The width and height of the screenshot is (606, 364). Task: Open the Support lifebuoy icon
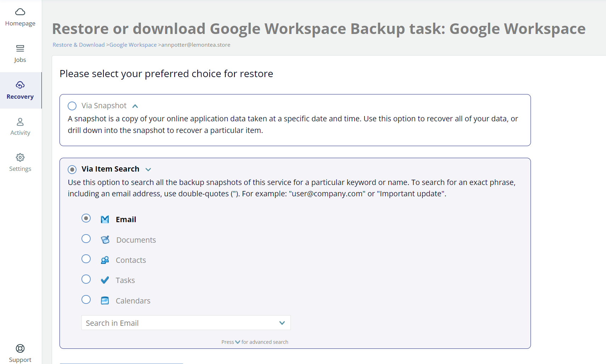pos(20,348)
